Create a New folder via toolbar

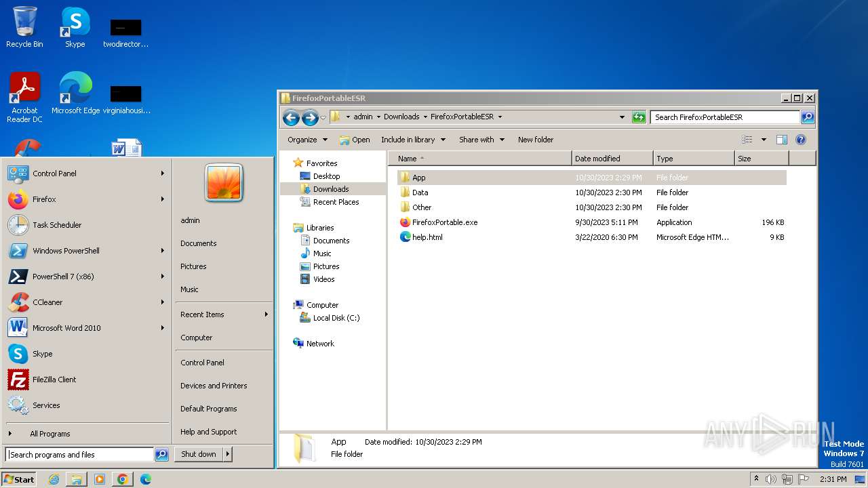pyautogui.click(x=536, y=140)
